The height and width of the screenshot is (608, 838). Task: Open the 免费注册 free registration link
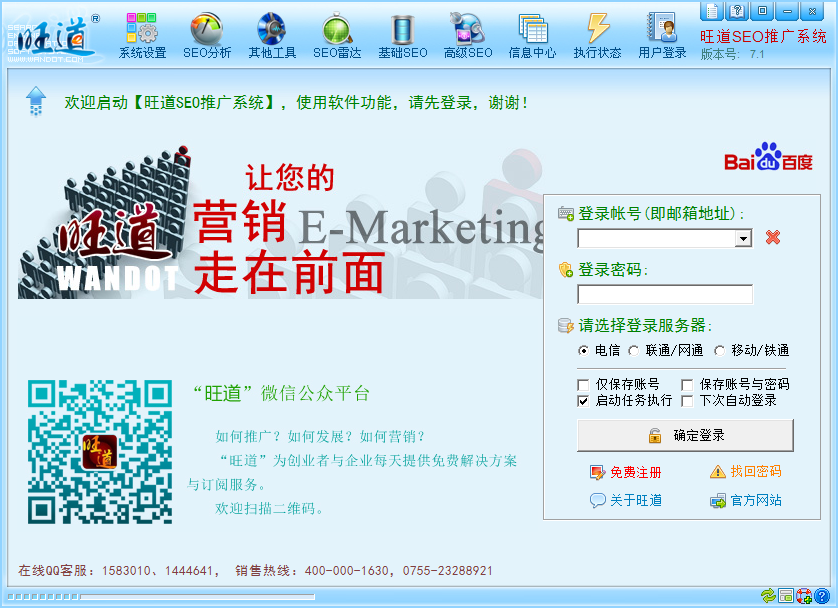(636, 472)
